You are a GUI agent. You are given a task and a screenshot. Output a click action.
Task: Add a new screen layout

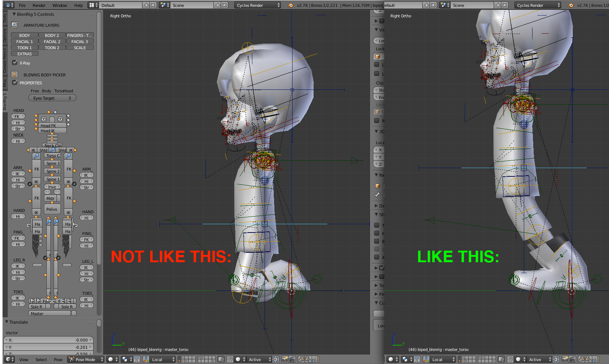click(146, 5)
